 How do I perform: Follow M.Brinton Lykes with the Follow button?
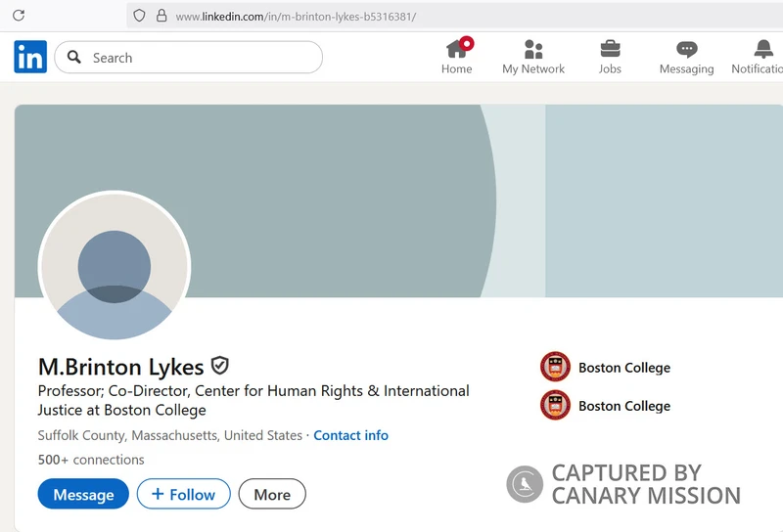[x=184, y=494]
